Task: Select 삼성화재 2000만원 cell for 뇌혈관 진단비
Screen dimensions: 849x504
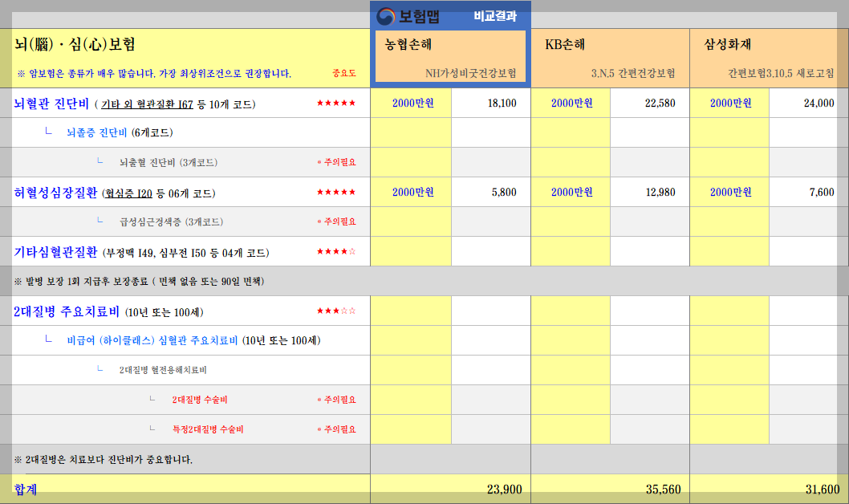Action: tap(729, 103)
